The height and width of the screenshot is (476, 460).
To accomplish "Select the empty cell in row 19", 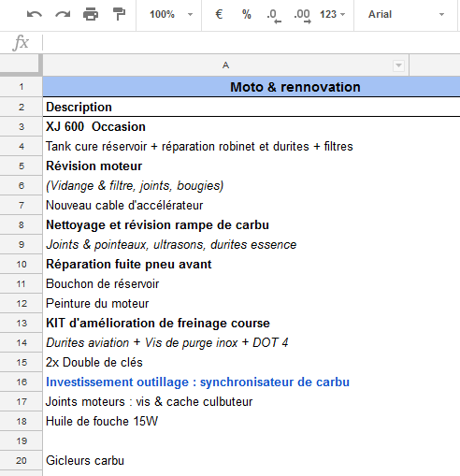I will (x=225, y=440).
